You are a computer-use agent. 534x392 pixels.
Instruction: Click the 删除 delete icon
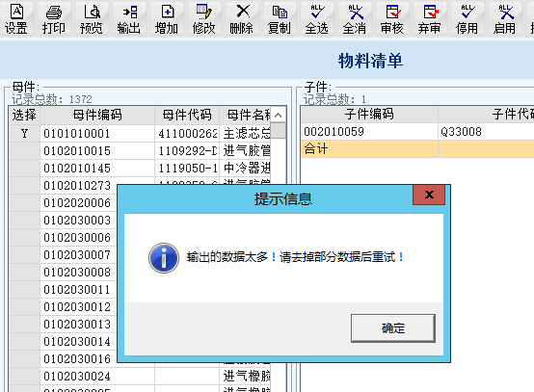click(x=242, y=18)
